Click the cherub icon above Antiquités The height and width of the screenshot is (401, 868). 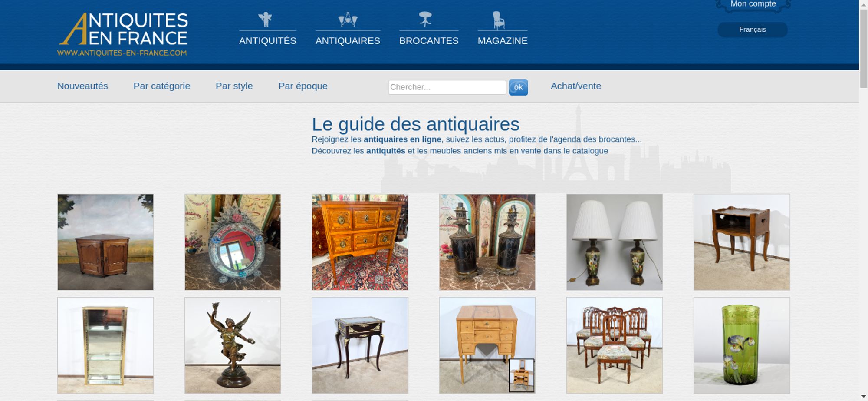click(x=265, y=20)
